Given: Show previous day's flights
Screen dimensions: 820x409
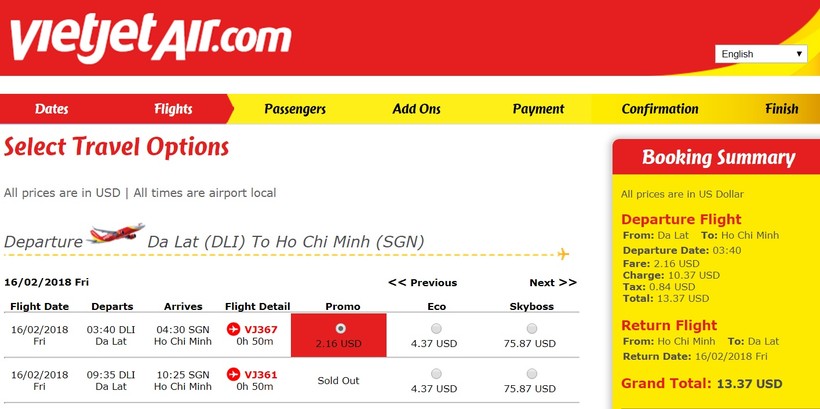Looking at the screenshot, I should tap(422, 282).
